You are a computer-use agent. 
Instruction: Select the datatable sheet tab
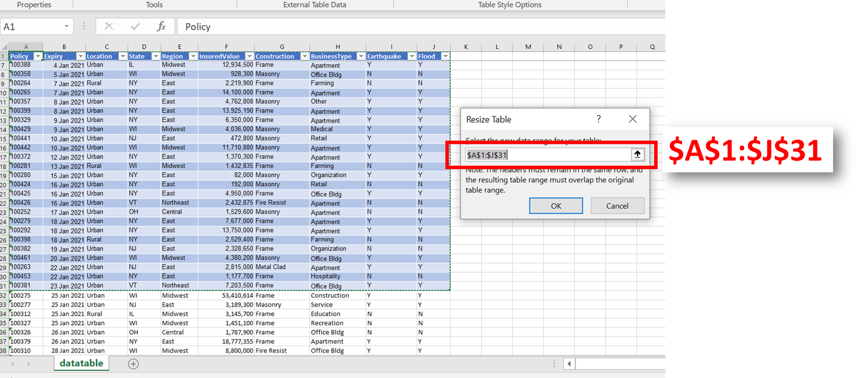tap(81, 363)
